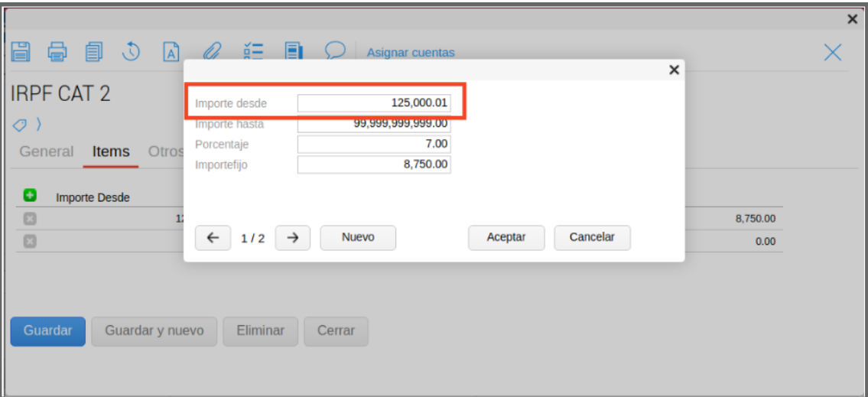Close the item dialog with X
868x397 pixels.
click(x=674, y=70)
